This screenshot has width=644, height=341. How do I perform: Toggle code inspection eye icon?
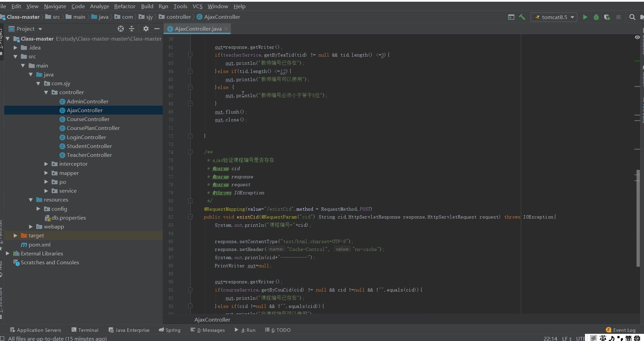[637, 37]
